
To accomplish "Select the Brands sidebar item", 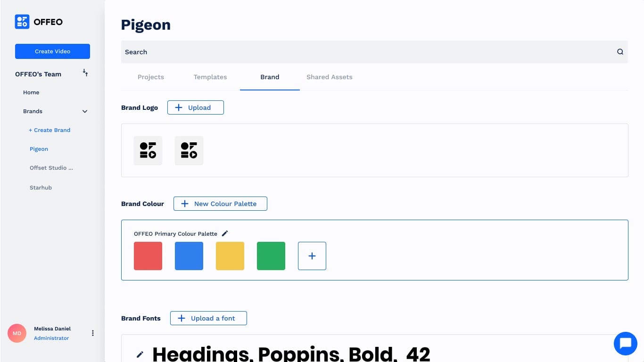I will pyautogui.click(x=33, y=111).
